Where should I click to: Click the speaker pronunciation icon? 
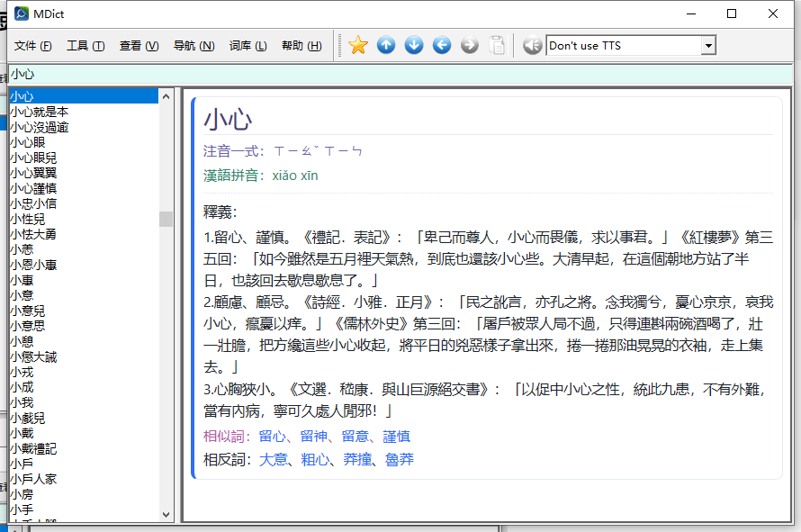pyautogui.click(x=532, y=45)
